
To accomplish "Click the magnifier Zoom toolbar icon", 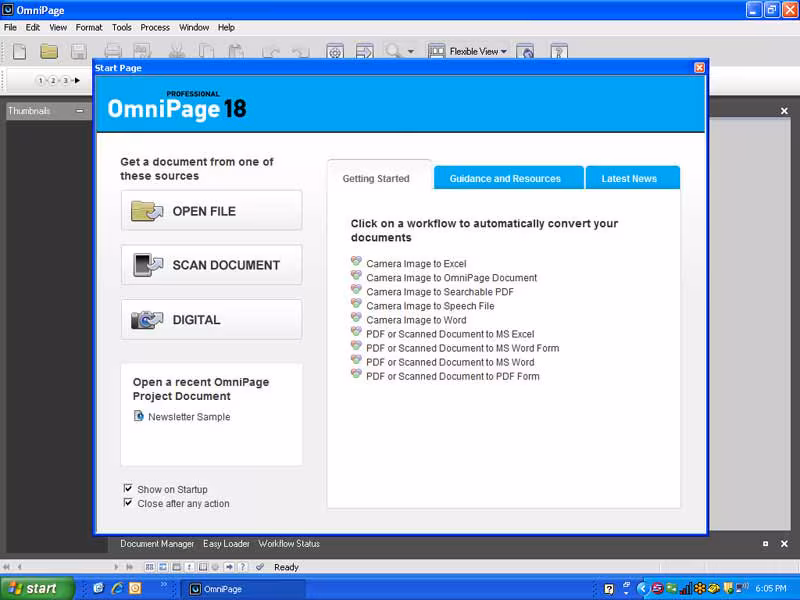I will click(x=393, y=51).
